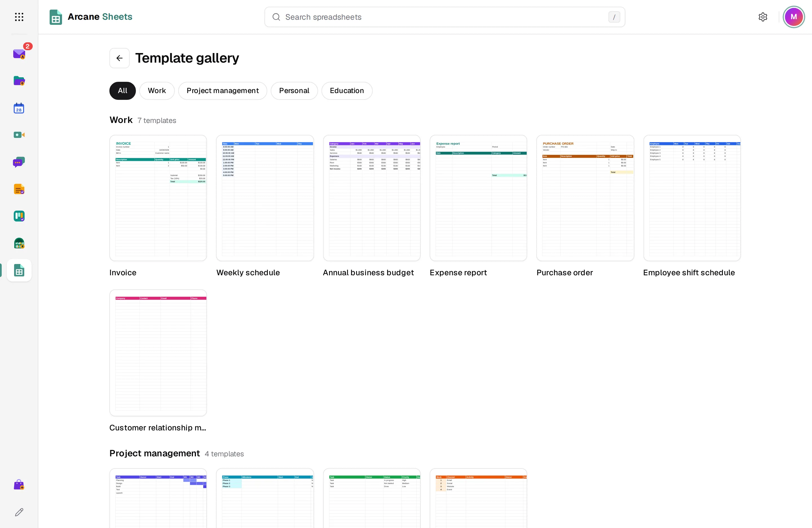Open the app launcher grid icon
This screenshot has width=812, height=528.
(19, 17)
